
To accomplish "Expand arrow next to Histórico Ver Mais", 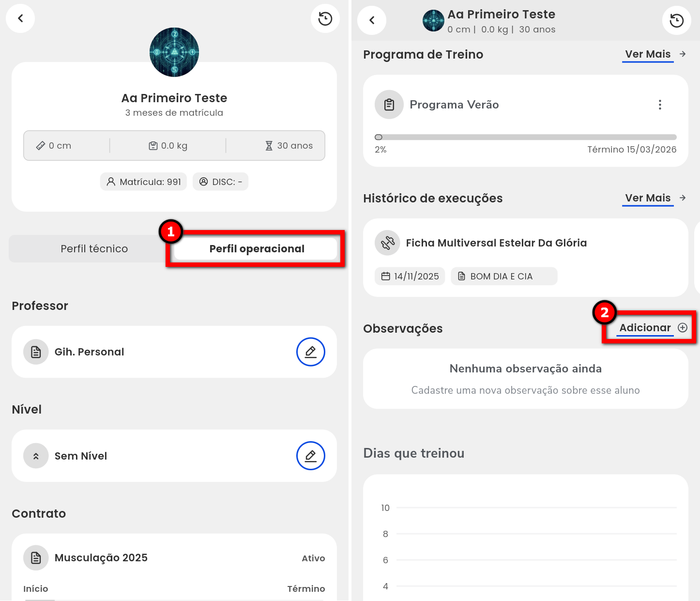I will click(683, 198).
